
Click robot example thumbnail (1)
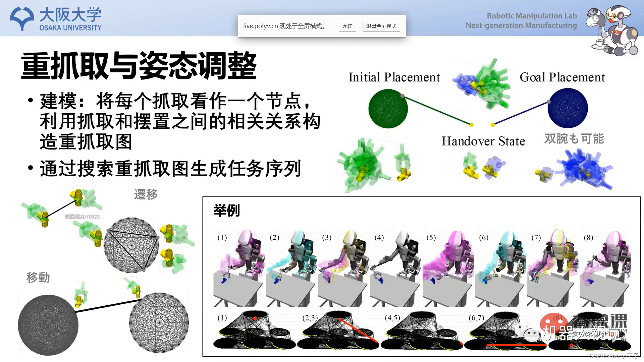pyautogui.click(x=238, y=268)
